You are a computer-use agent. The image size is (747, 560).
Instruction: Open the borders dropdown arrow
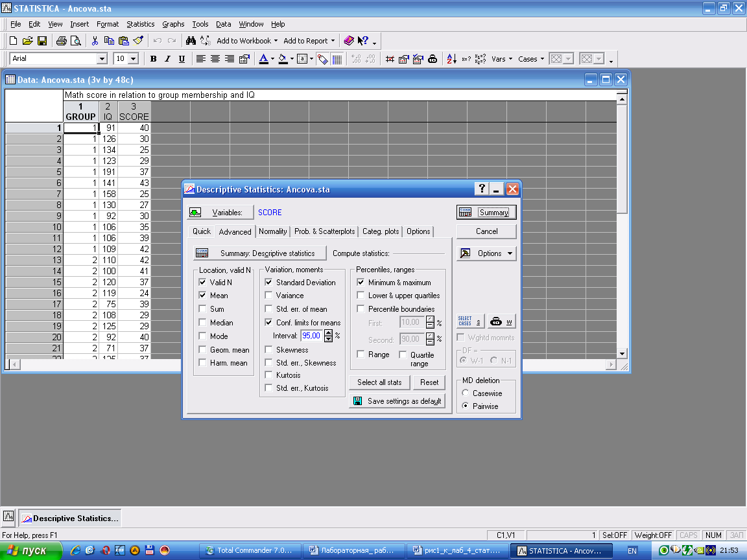(311, 59)
